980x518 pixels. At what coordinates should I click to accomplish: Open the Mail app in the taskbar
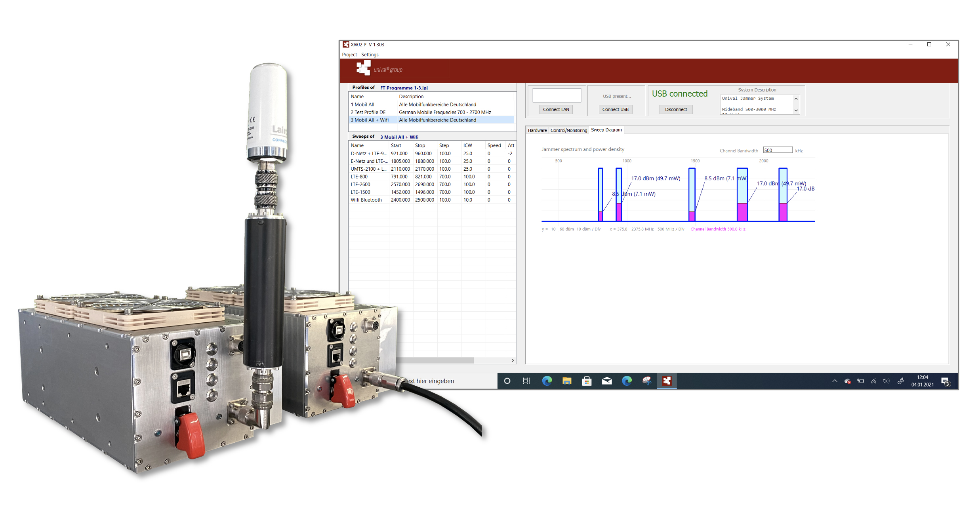(x=607, y=381)
